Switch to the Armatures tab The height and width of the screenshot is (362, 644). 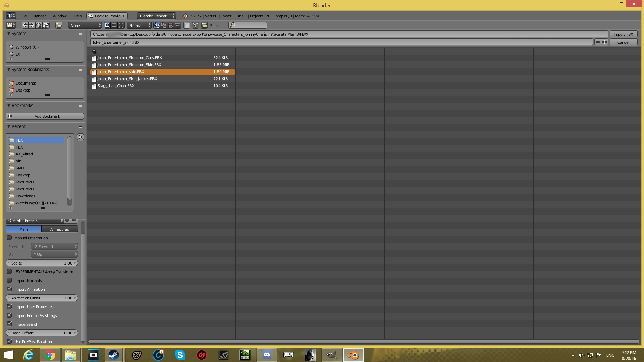coord(59,229)
